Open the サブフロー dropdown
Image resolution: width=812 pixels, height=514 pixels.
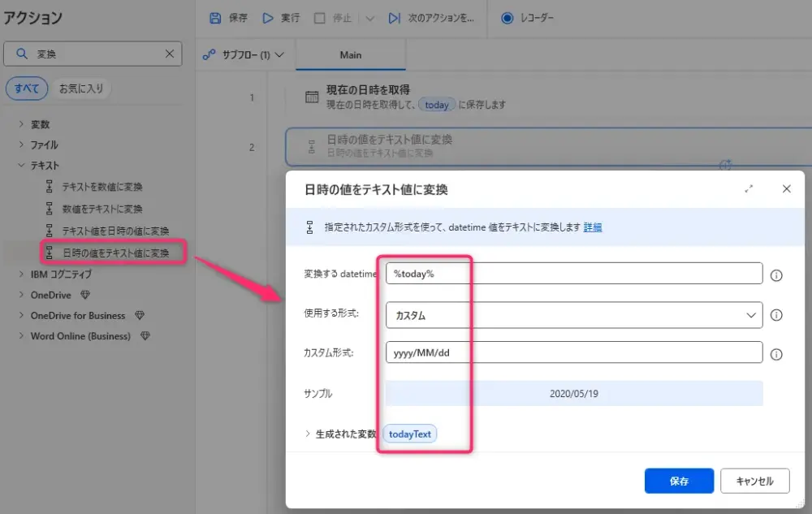click(x=245, y=55)
